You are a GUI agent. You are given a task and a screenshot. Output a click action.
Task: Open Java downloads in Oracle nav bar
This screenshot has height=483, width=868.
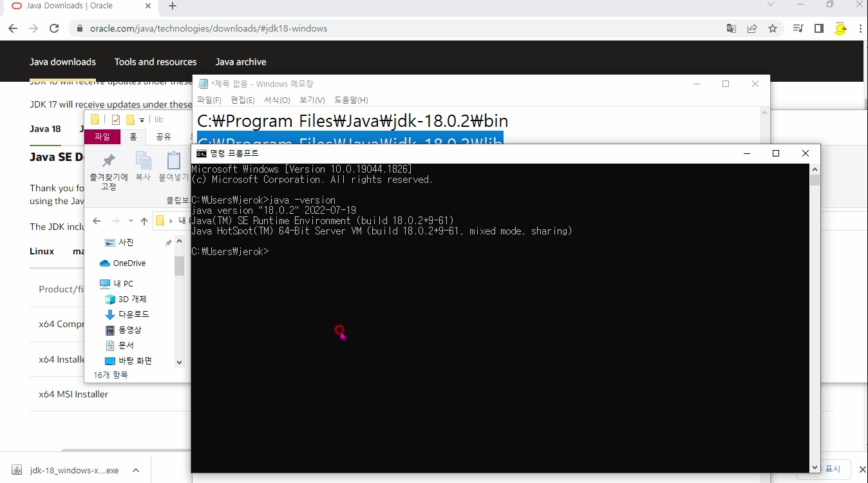(62, 62)
